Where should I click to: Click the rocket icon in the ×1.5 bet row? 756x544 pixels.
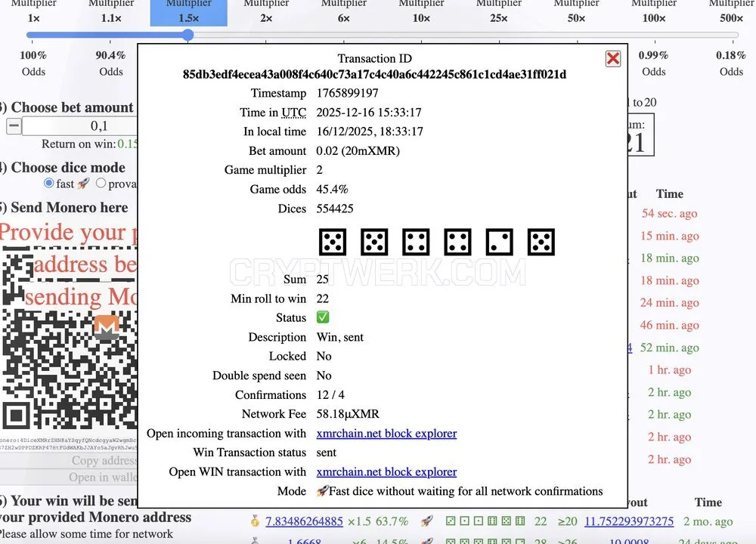coord(426,521)
